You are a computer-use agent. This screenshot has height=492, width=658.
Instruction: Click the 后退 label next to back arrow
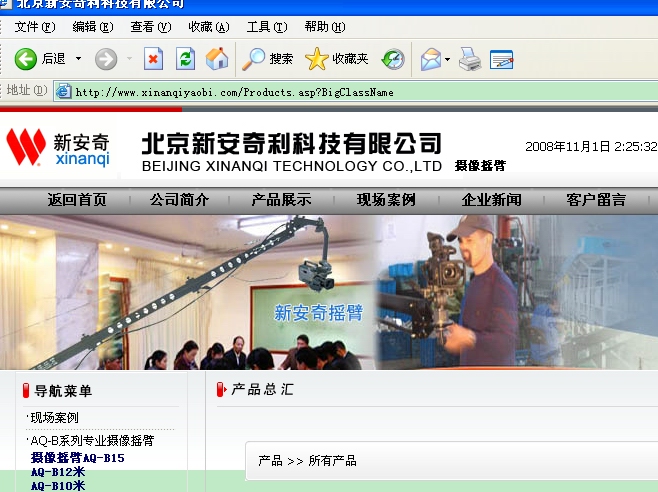click(x=53, y=59)
